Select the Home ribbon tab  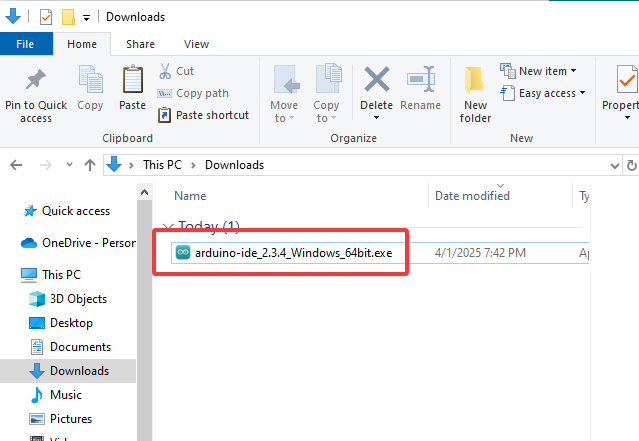(82, 44)
